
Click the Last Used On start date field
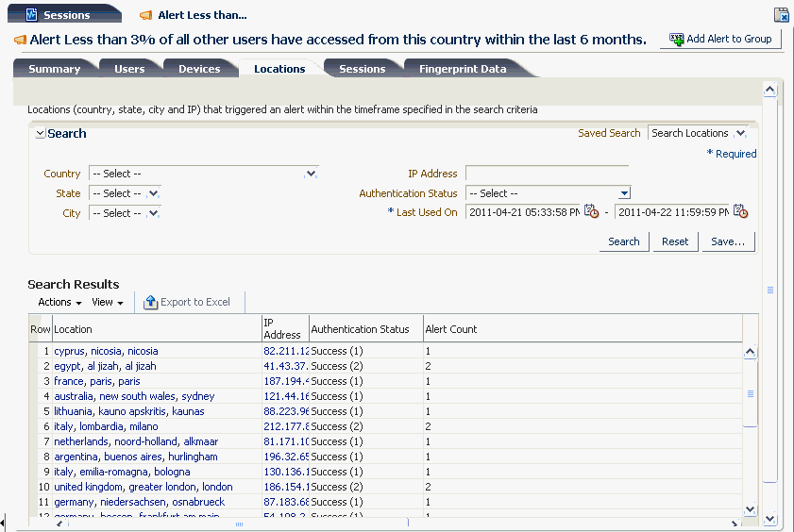pyautogui.click(x=523, y=212)
